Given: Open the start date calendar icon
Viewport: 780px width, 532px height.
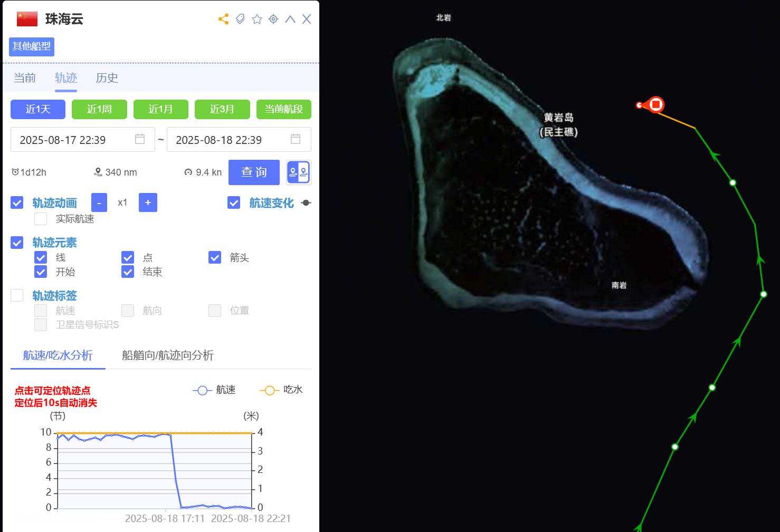Looking at the screenshot, I should point(140,139).
